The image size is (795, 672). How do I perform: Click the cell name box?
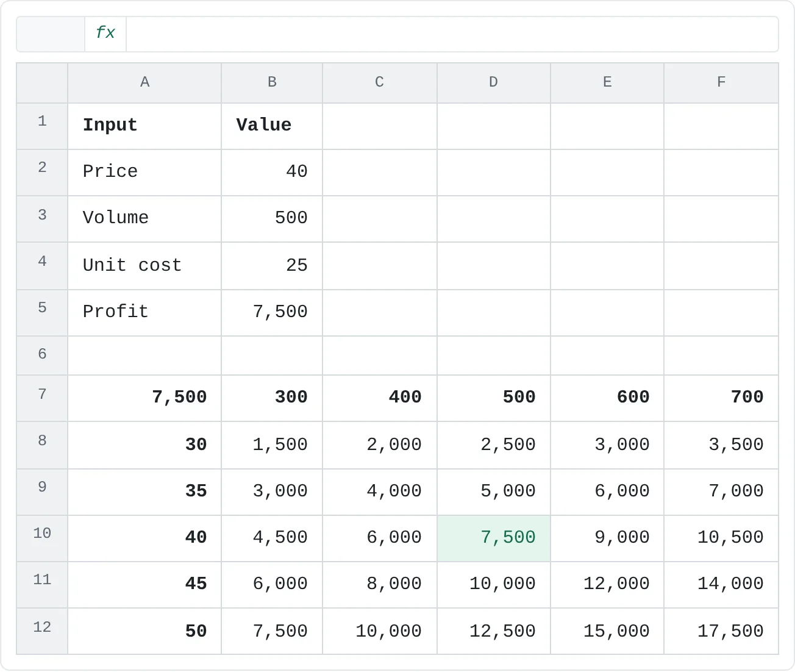coord(51,34)
